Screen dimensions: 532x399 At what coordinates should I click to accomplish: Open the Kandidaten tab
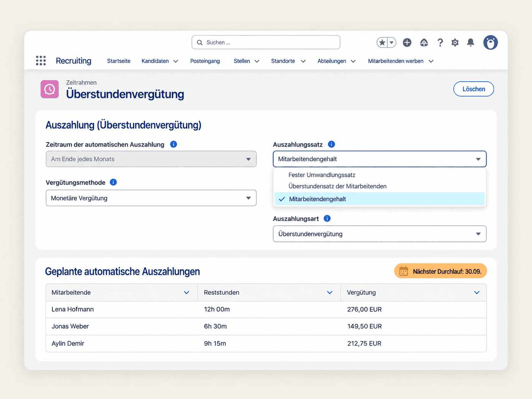155,61
